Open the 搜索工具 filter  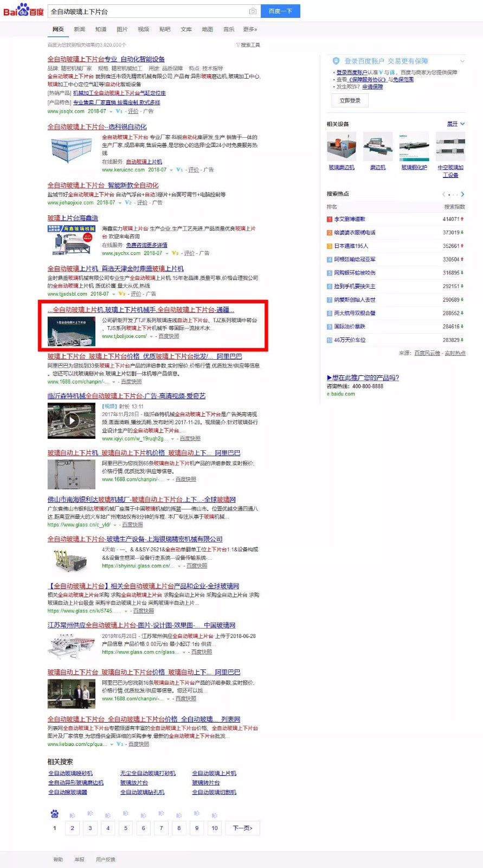point(248,45)
